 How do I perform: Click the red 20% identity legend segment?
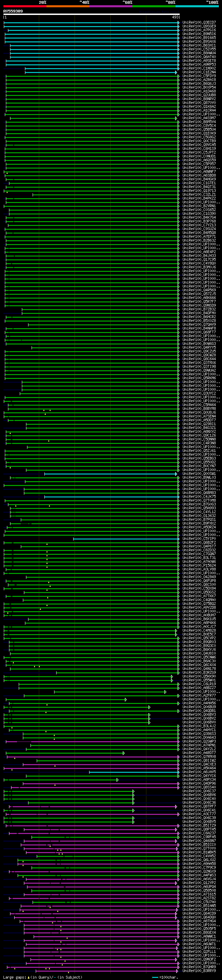pos(25,6)
